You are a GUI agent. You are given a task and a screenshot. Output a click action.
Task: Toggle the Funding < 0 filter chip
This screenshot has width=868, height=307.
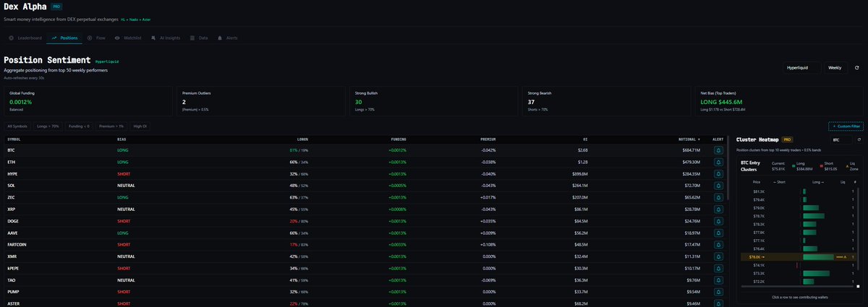click(x=79, y=126)
